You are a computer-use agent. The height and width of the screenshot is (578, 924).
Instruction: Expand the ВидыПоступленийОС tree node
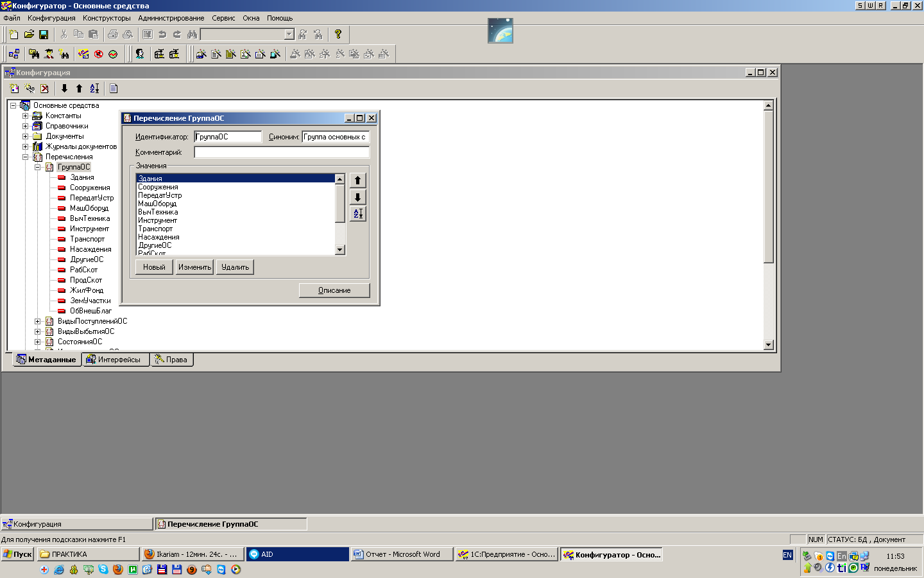pos(37,321)
